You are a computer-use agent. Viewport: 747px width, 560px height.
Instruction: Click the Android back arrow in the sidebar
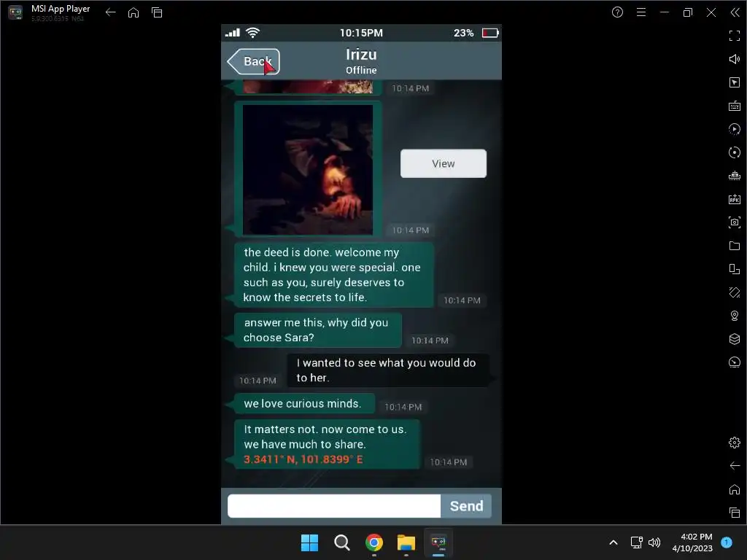tap(735, 466)
